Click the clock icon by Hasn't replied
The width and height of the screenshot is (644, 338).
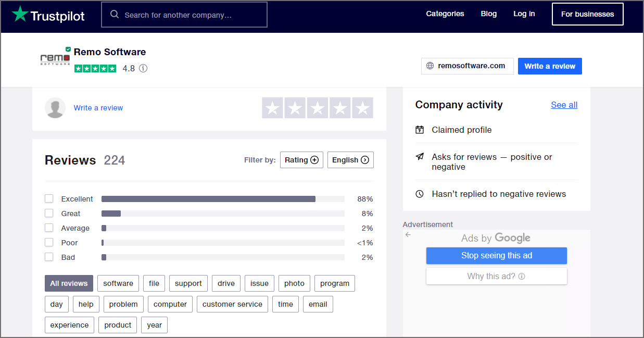click(420, 194)
